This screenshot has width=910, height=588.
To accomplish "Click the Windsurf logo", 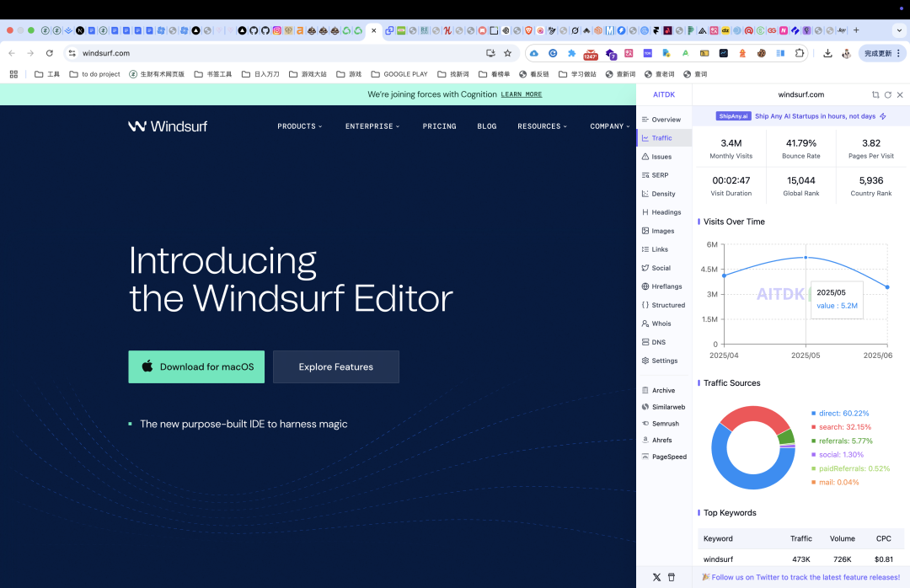I will (x=168, y=126).
